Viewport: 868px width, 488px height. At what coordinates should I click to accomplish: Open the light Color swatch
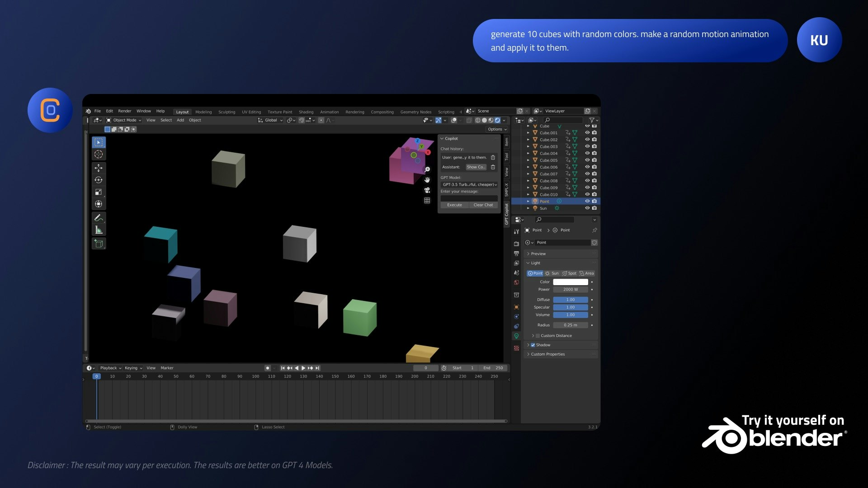(x=570, y=282)
